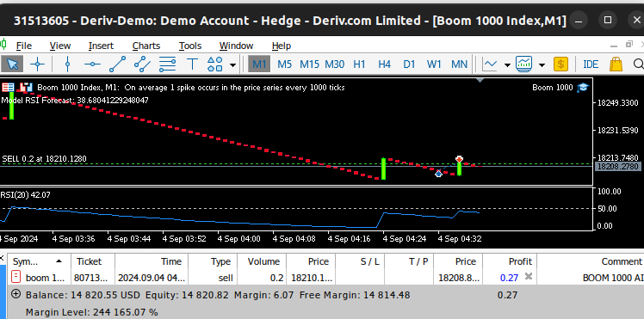Screen dimensions: 644x319
Task: Close the sell position with the X
Action: pos(529,277)
